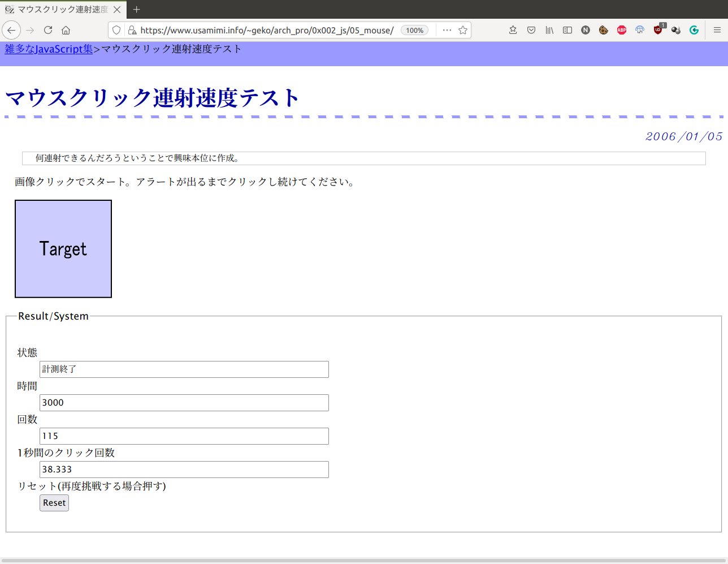728x564 pixels.
Task: Open the cookie extension
Action: point(604,30)
